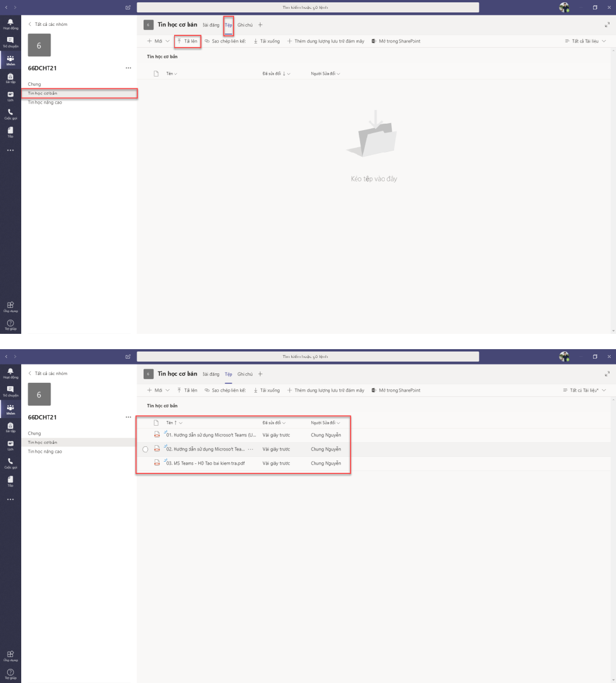This screenshot has width=616, height=683.
Task: Click the search box in upper window
Action: 308,7
